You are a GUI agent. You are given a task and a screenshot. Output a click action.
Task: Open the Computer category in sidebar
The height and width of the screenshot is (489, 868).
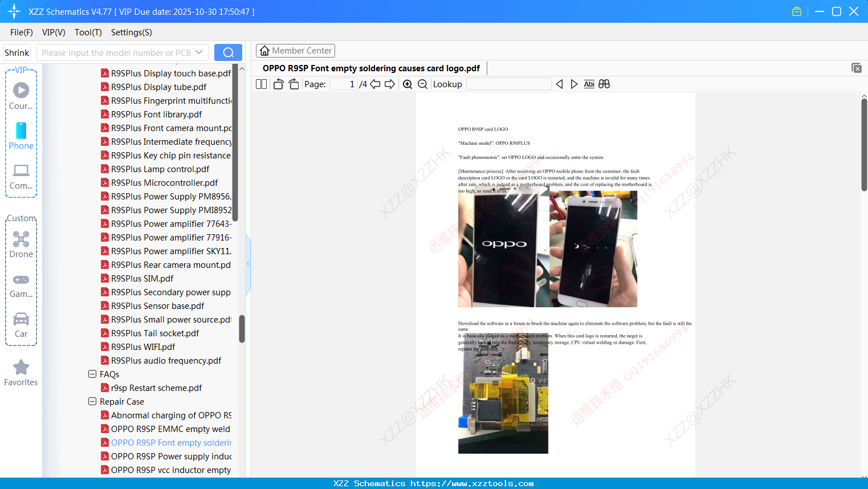click(21, 176)
